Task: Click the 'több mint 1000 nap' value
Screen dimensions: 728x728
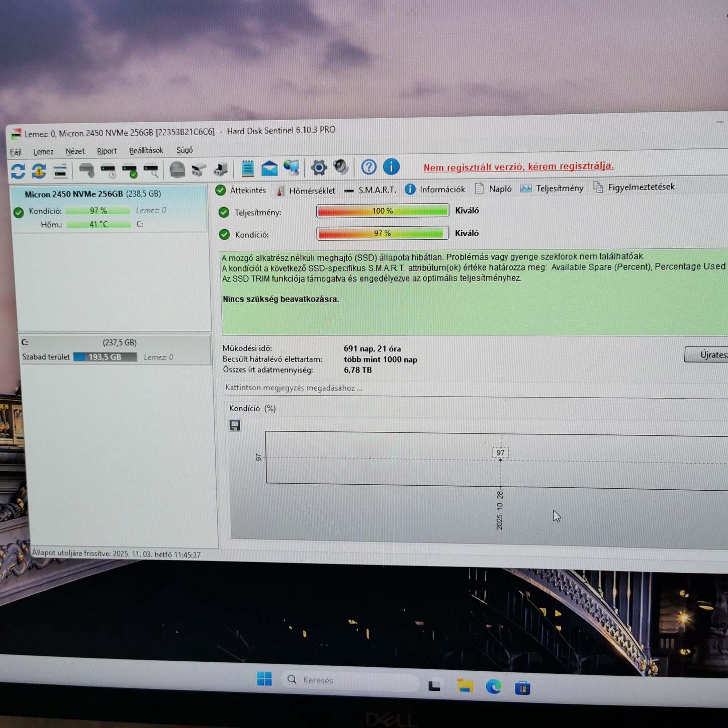Action: pos(381,359)
